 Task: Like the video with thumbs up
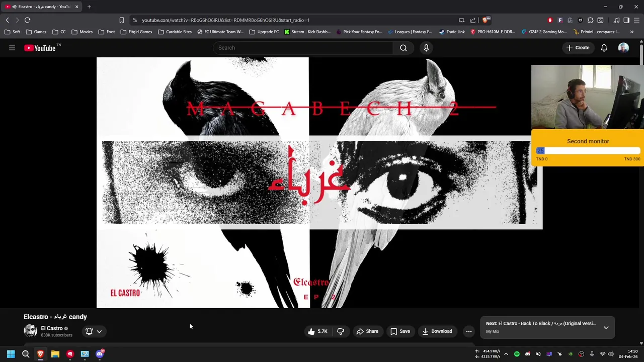tap(317, 331)
